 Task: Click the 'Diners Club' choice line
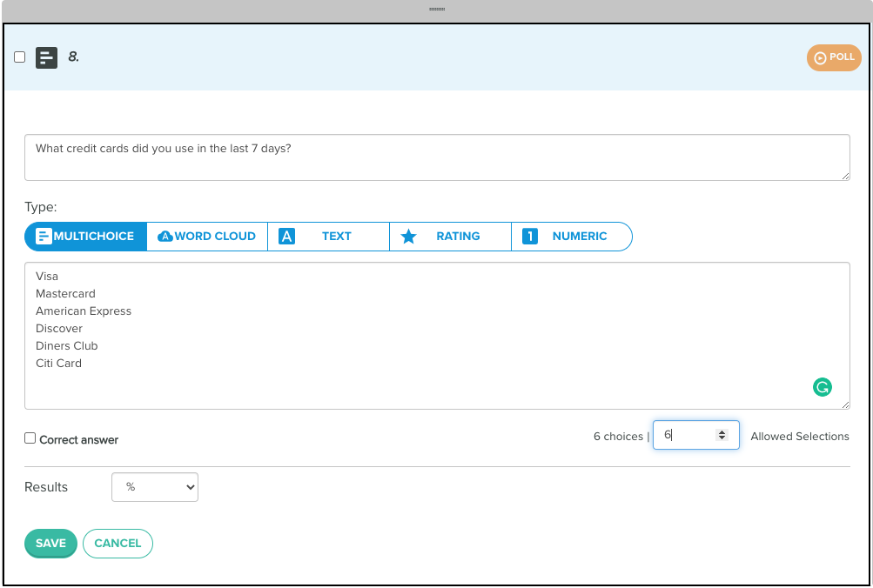(x=67, y=345)
